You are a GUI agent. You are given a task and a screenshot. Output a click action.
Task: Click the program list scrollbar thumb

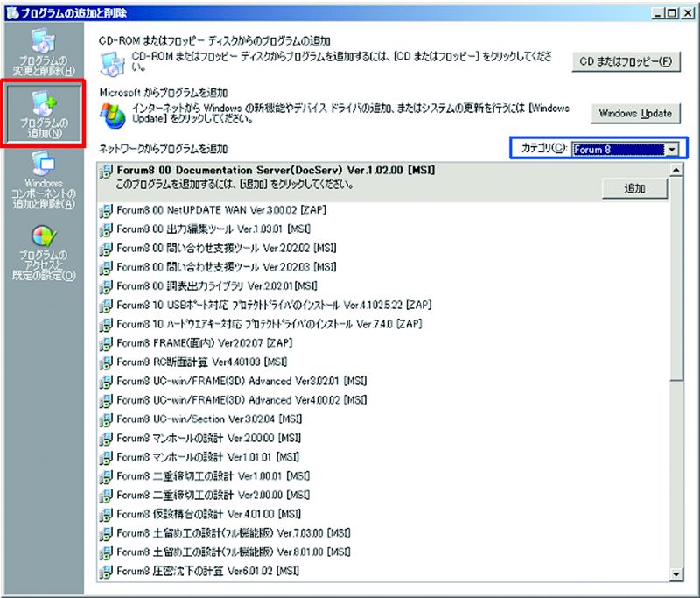[x=676, y=278]
